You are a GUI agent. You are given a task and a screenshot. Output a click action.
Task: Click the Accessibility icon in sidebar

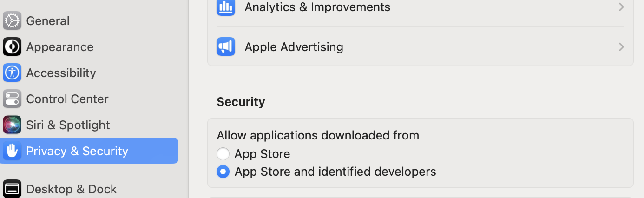12,73
